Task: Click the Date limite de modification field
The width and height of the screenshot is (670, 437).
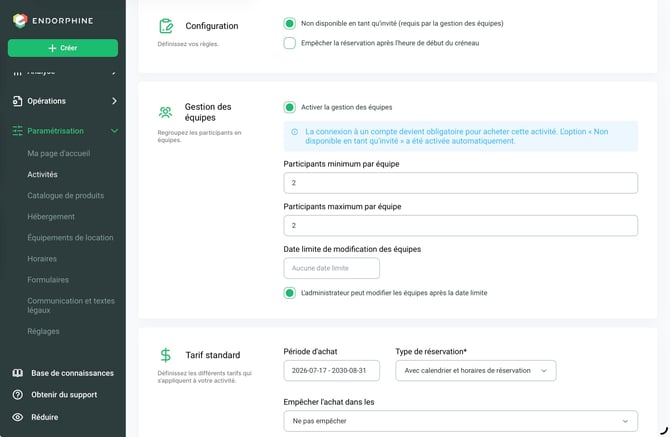Action: click(x=332, y=268)
